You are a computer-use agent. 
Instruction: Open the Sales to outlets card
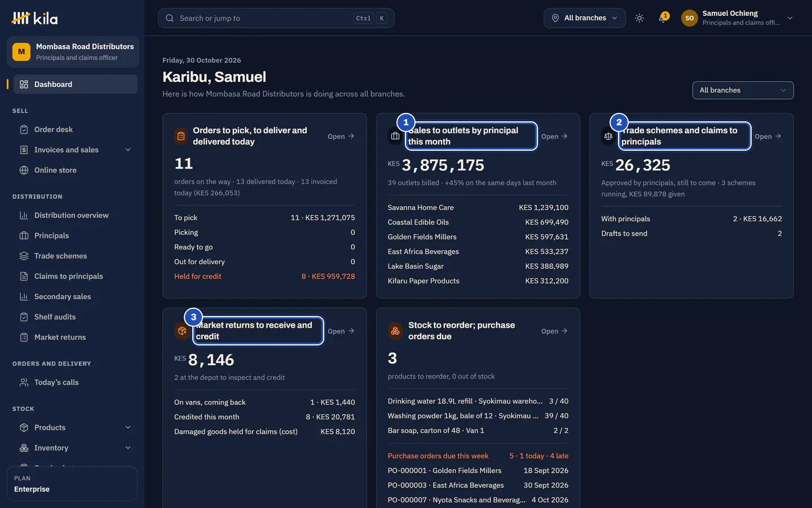554,137
